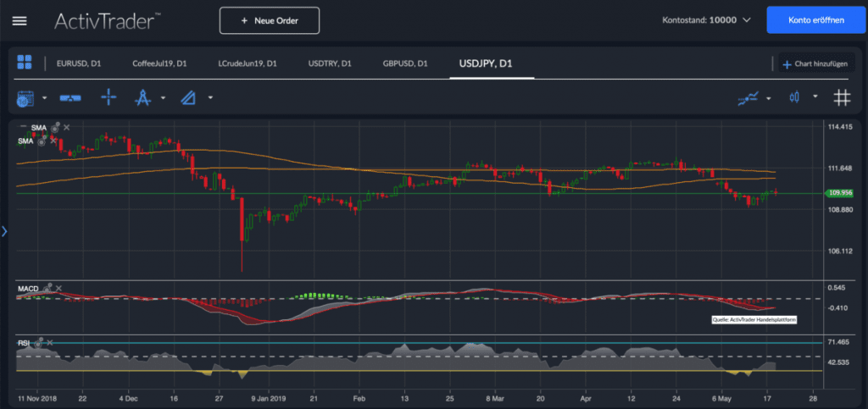
Task: Open the chart grid layout icon
Action: tap(25, 63)
